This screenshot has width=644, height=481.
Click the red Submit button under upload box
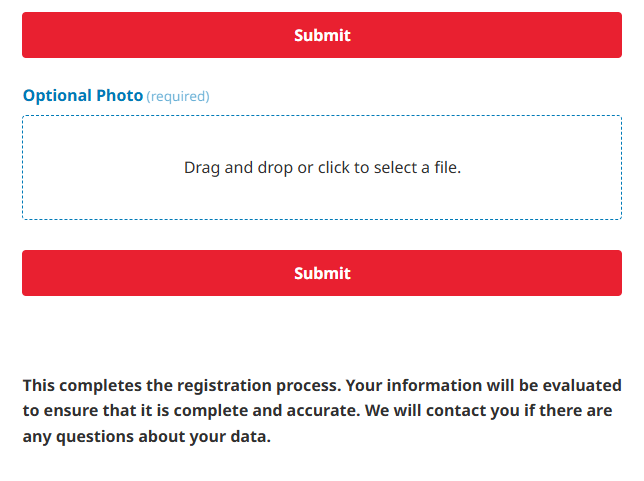(x=322, y=273)
